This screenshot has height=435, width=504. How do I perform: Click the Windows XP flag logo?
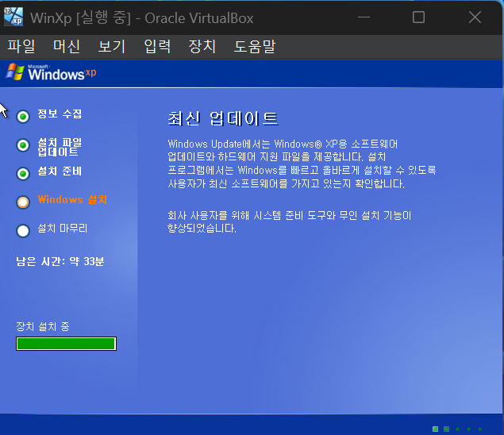point(15,72)
